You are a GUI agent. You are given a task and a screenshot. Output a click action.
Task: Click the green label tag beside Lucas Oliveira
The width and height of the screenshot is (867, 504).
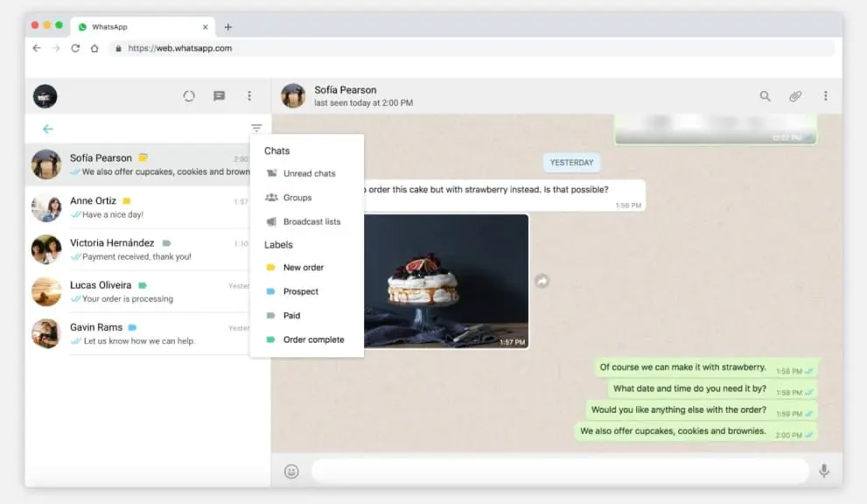pos(142,285)
